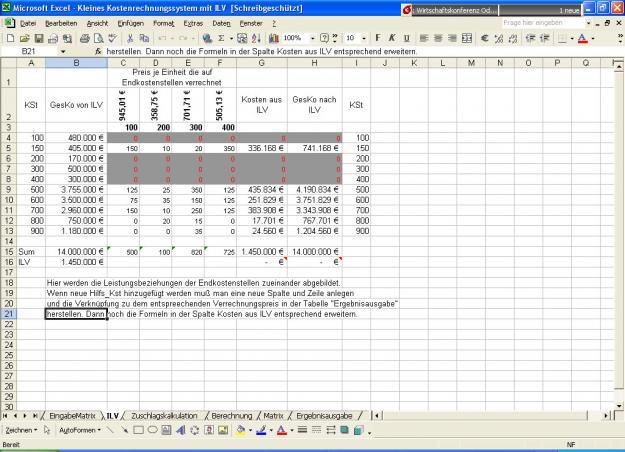625x452 pixels.
Task: Launch the Chart Wizard icon
Action: (x=272, y=36)
